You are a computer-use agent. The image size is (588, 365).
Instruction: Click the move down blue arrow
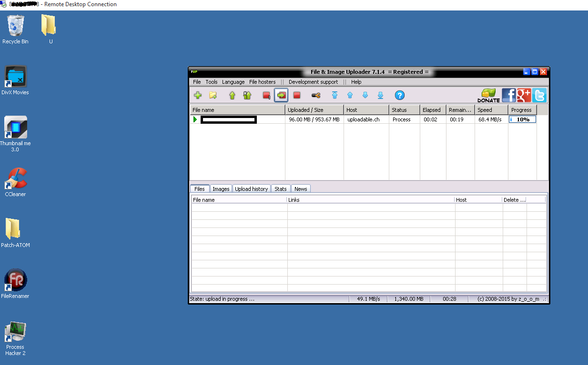pyautogui.click(x=365, y=95)
